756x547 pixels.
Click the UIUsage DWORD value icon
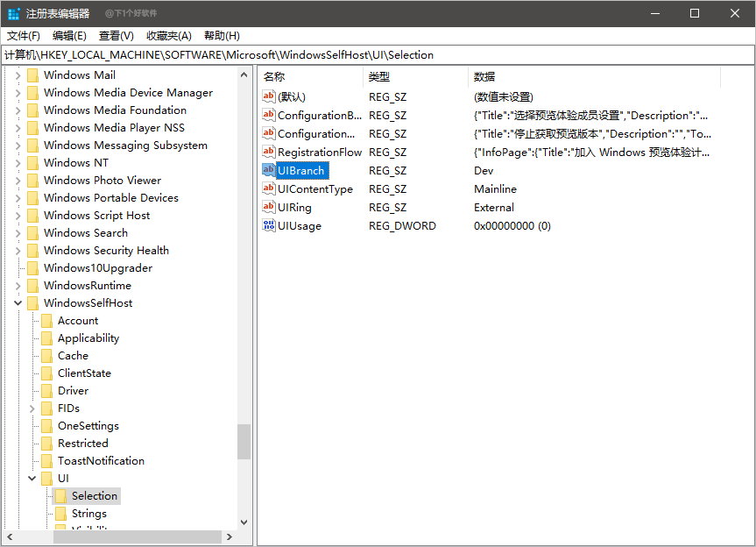pyautogui.click(x=269, y=226)
